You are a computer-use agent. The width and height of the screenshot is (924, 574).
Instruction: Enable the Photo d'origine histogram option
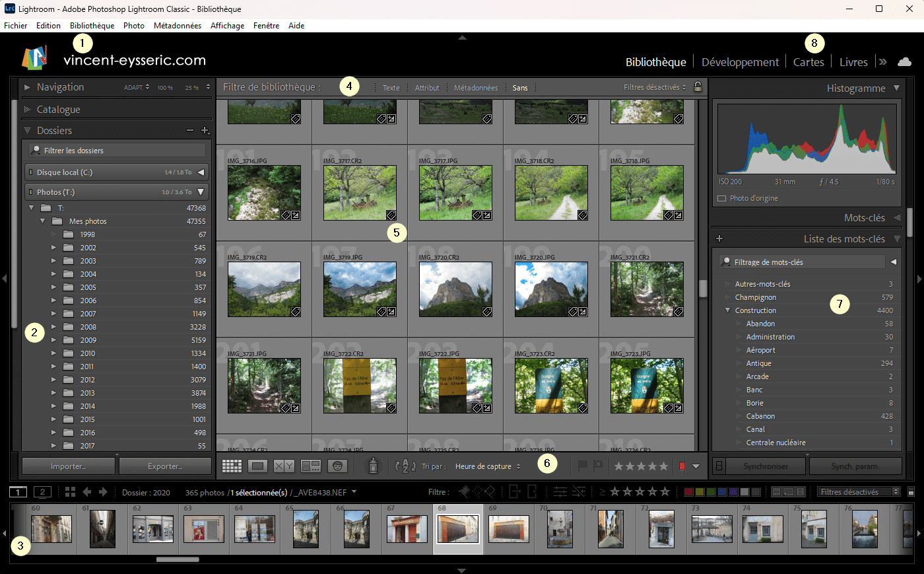721,197
